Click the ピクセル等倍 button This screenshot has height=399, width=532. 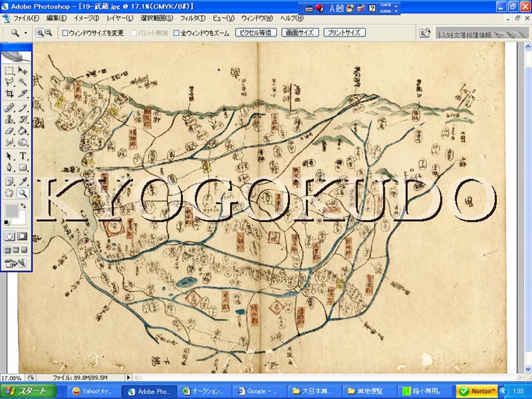256,33
